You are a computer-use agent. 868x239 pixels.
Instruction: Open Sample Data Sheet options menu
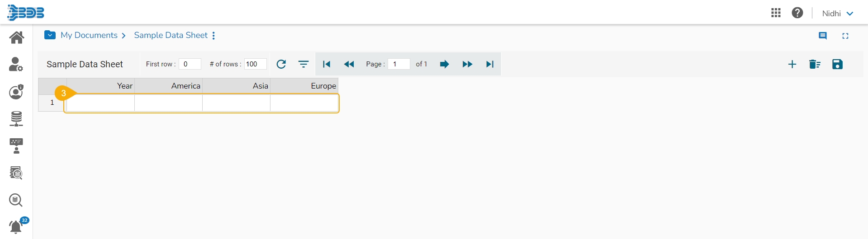point(213,35)
